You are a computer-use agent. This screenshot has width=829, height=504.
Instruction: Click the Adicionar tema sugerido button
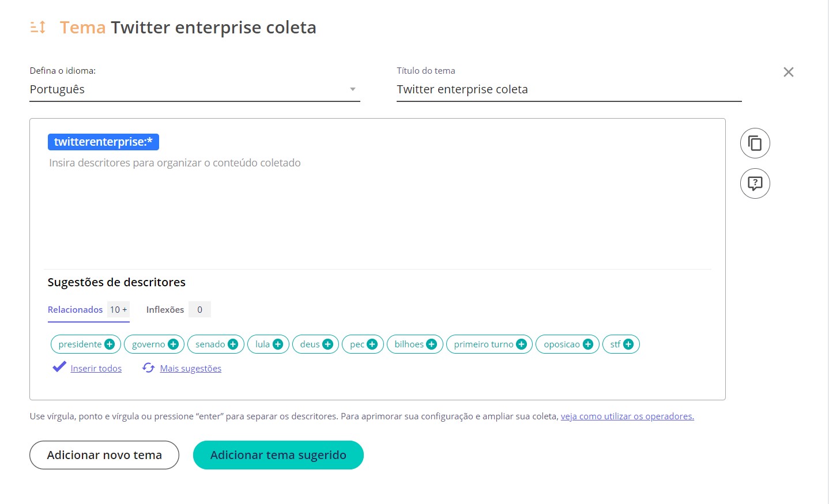coord(278,455)
